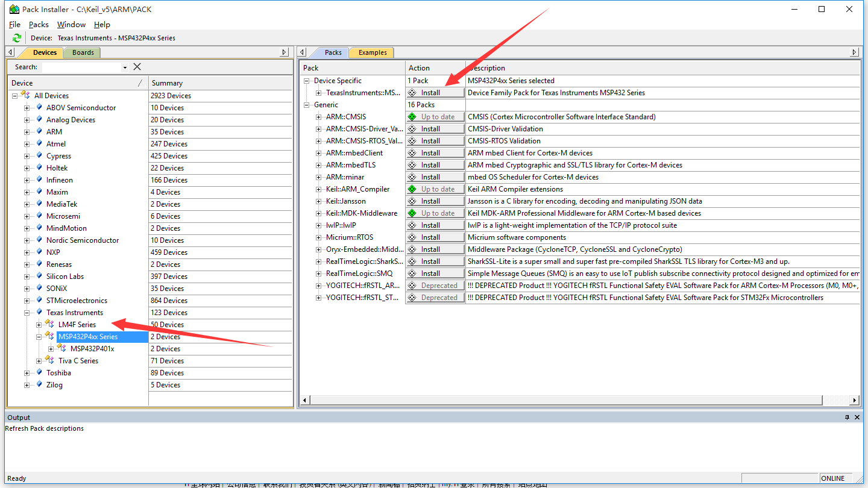
Task: Expand the ABOV Semiconductor vendor node
Action: [27, 108]
